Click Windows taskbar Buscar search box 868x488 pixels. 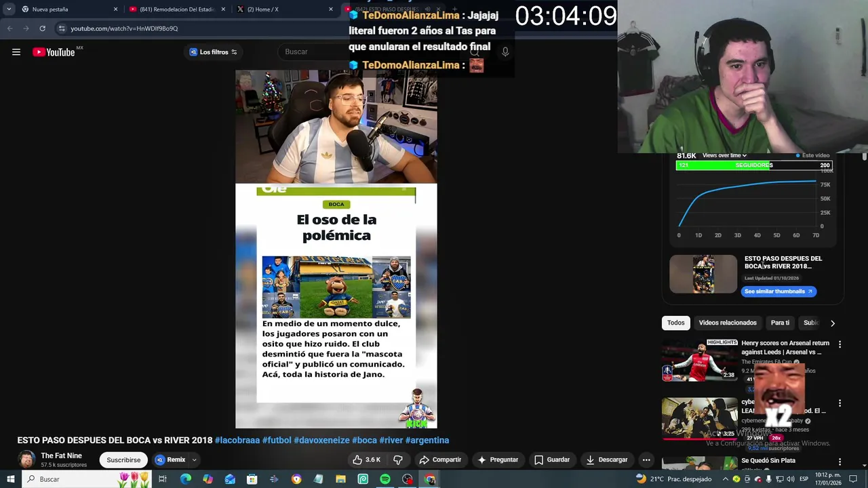pos(88,479)
